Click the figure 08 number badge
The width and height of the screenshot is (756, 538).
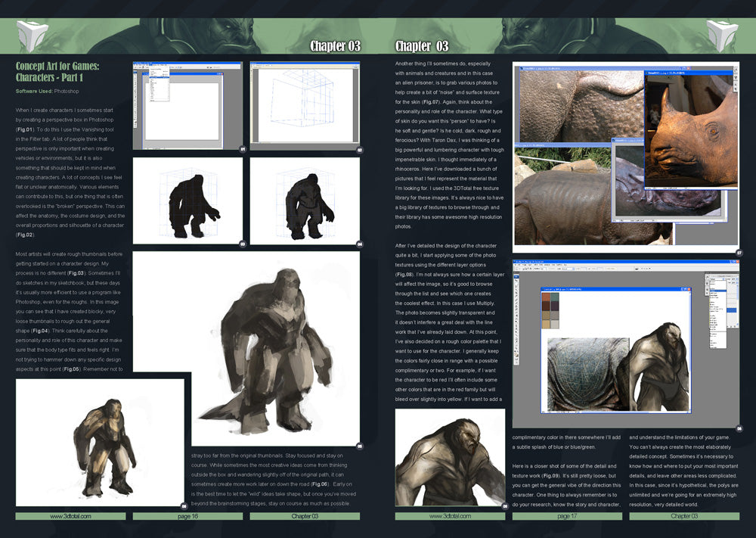click(x=739, y=428)
